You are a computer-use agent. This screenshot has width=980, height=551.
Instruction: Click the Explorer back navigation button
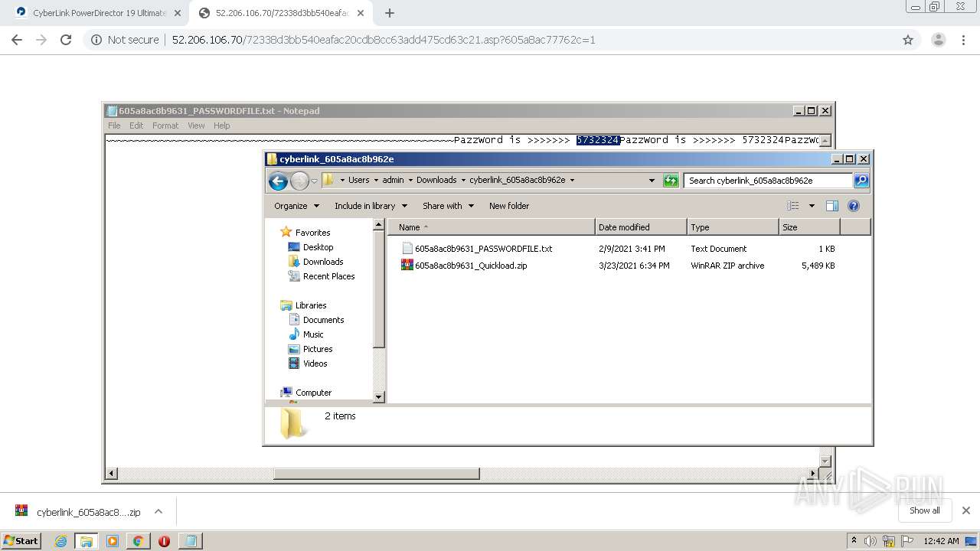(279, 181)
